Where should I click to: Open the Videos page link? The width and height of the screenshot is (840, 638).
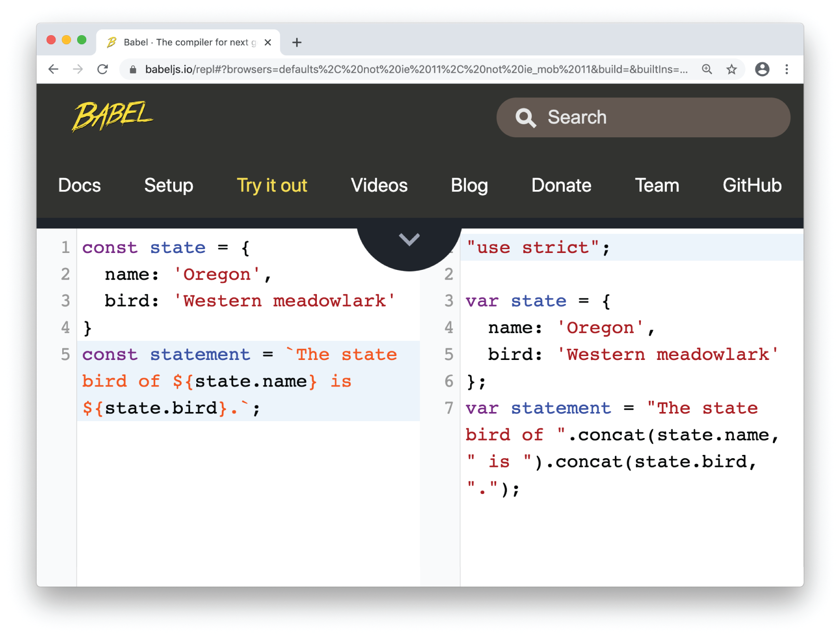click(379, 186)
